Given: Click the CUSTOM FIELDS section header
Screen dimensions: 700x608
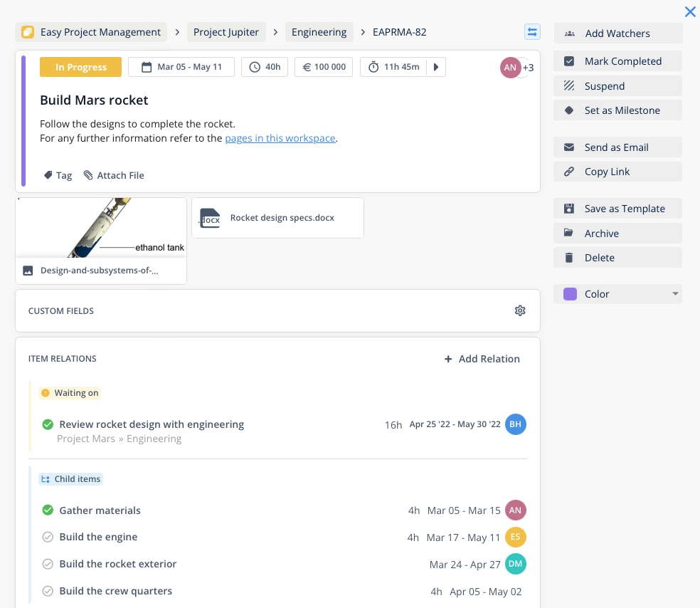Looking at the screenshot, I should click(x=61, y=311).
